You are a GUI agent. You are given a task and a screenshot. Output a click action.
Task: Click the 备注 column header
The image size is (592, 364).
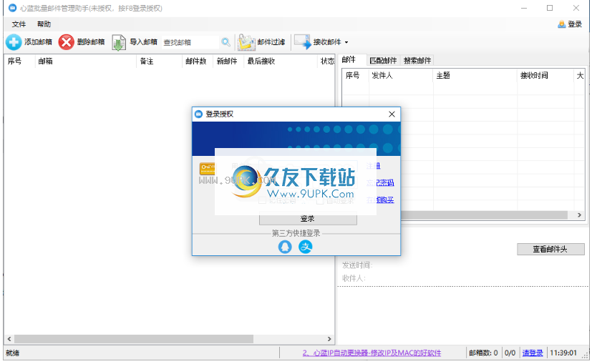tap(147, 61)
